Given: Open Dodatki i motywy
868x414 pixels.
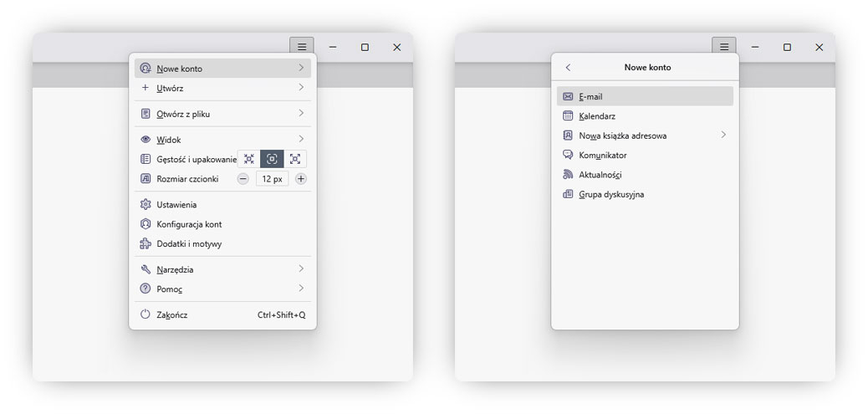Looking at the screenshot, I should point(222,243).
